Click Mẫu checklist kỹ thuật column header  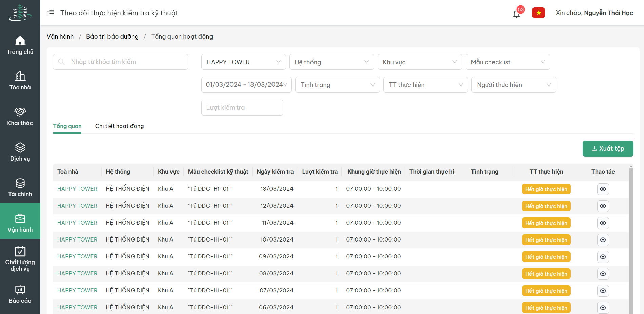pyautogui.click(x=218, y=172)
